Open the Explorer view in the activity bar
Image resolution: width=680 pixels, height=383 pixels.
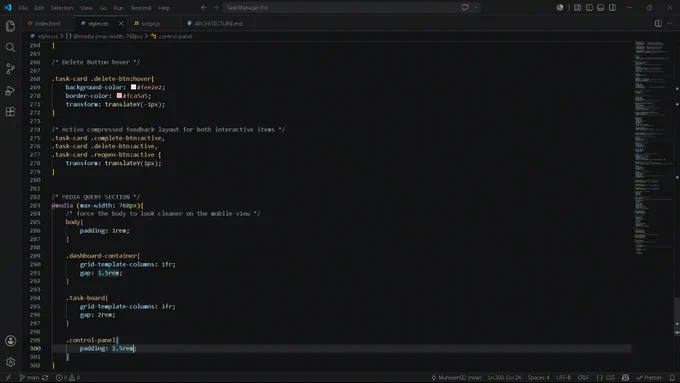pos(10,26)
